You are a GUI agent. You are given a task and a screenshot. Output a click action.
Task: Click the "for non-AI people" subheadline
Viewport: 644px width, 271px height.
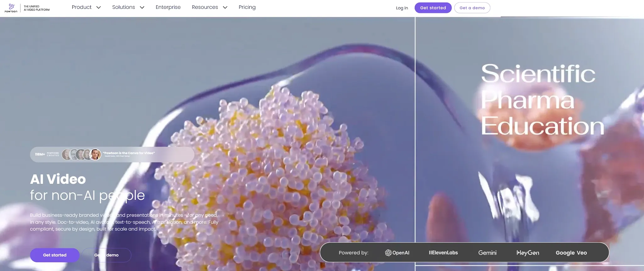pyautogui.click(x=87, y=195)
